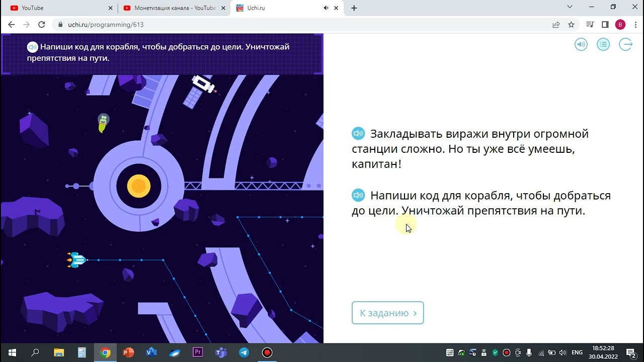Open Telegram from taskbar
This screenshot has width=644, height=362.
click(244, 352)
